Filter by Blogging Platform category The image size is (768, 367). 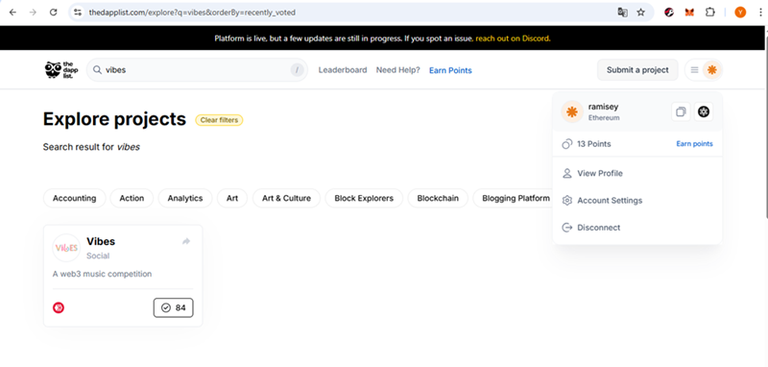click(513, 198)
